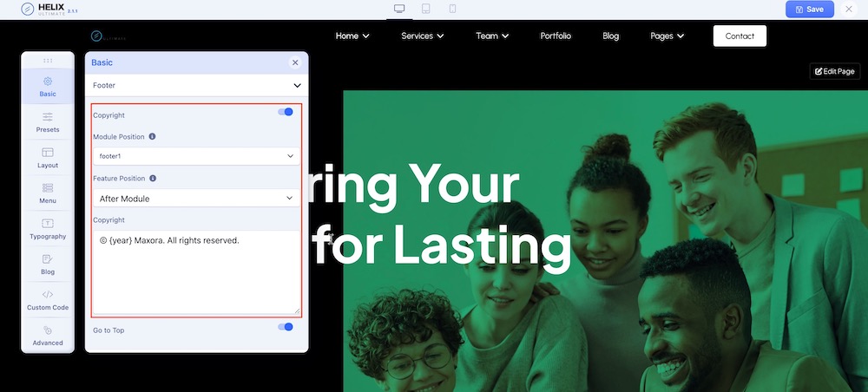Open the Advanced settings section
The width and height of the screenshot is (868, 392).
(48, 335)
